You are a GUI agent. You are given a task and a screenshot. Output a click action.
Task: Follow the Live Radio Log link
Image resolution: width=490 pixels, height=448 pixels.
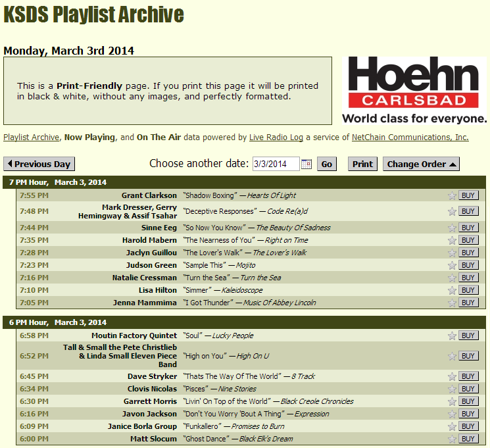(x=276, y=137)
